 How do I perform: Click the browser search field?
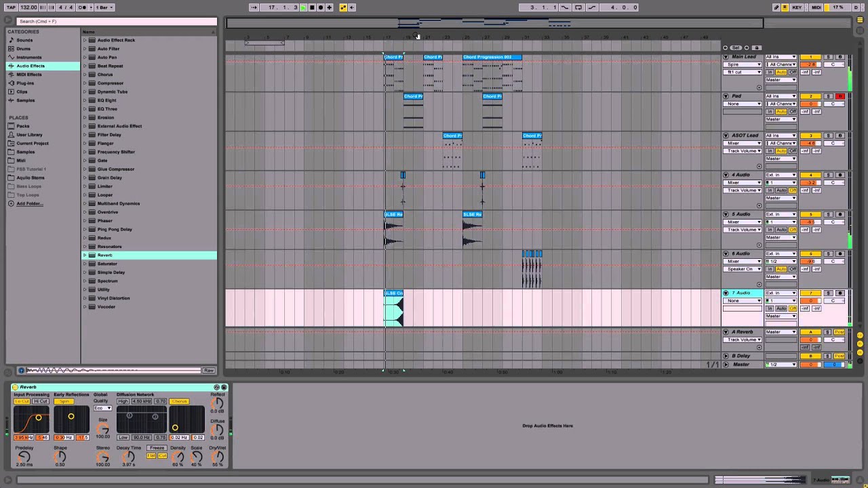[117, 22]
